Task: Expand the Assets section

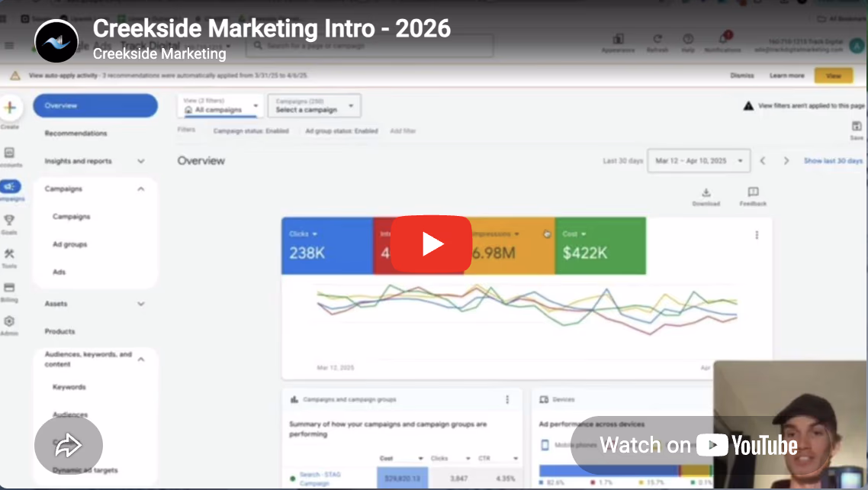Action: tap(141, 304)
